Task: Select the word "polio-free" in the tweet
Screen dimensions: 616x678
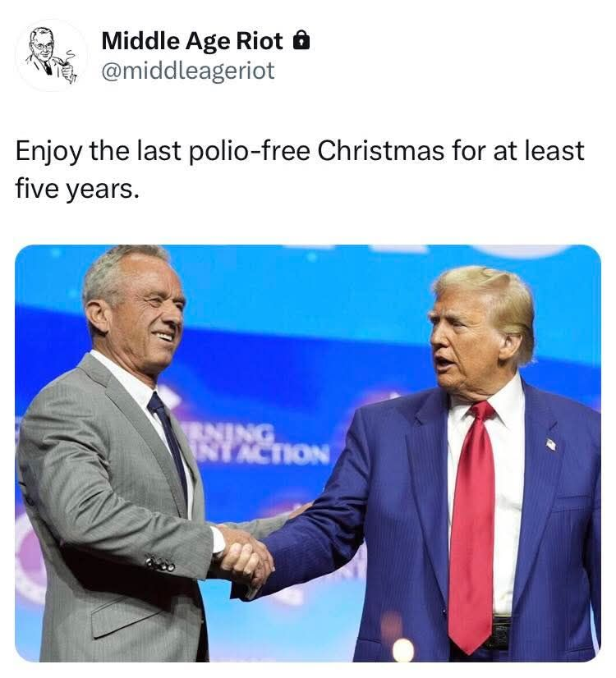Action: (249, 151)
